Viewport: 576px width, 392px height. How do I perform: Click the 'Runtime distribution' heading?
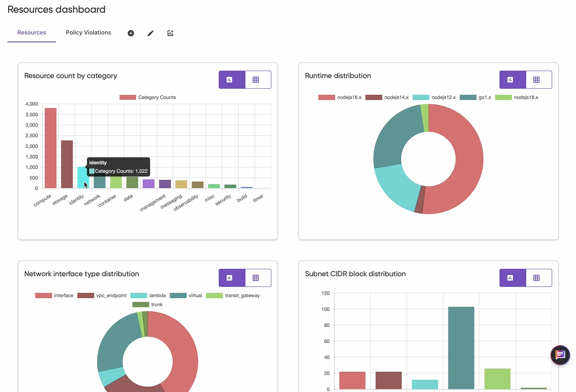pos(338,76)
